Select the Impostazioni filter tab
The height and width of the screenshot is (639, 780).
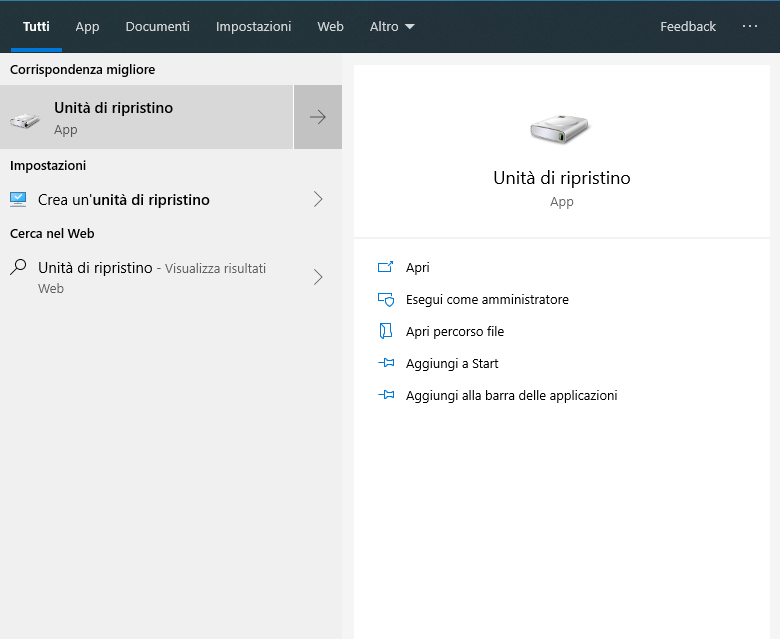pyautogui.click(x=253, y=27)
